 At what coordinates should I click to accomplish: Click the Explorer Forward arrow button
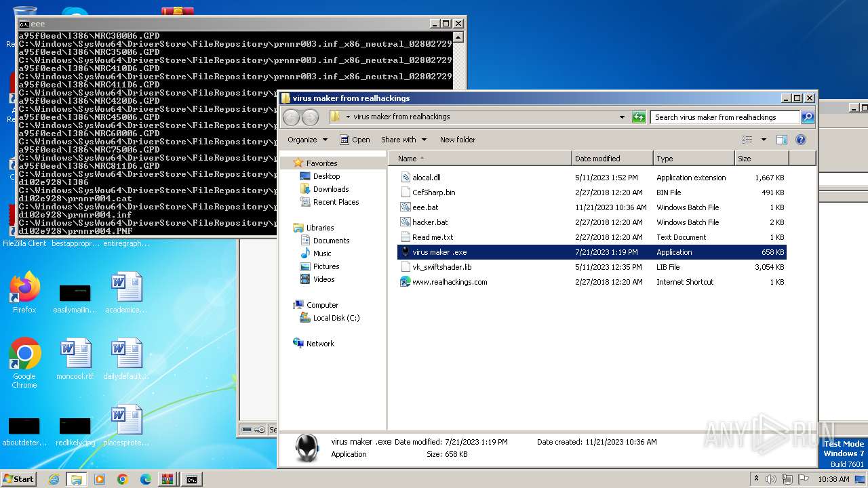pyautogui.click(x=310, y=117)
